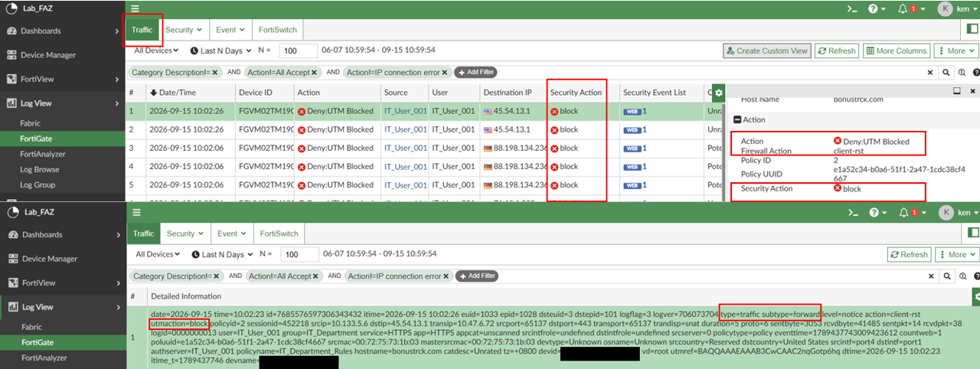Open FortiSwitch tab in lower screenshot

pyautogui.click(x=279, y=233)
